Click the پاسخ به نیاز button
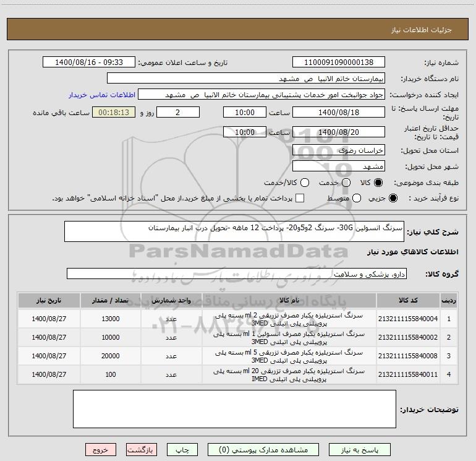Image resolution: width=476 pixels, height=461 pixels. coord(359,450)
